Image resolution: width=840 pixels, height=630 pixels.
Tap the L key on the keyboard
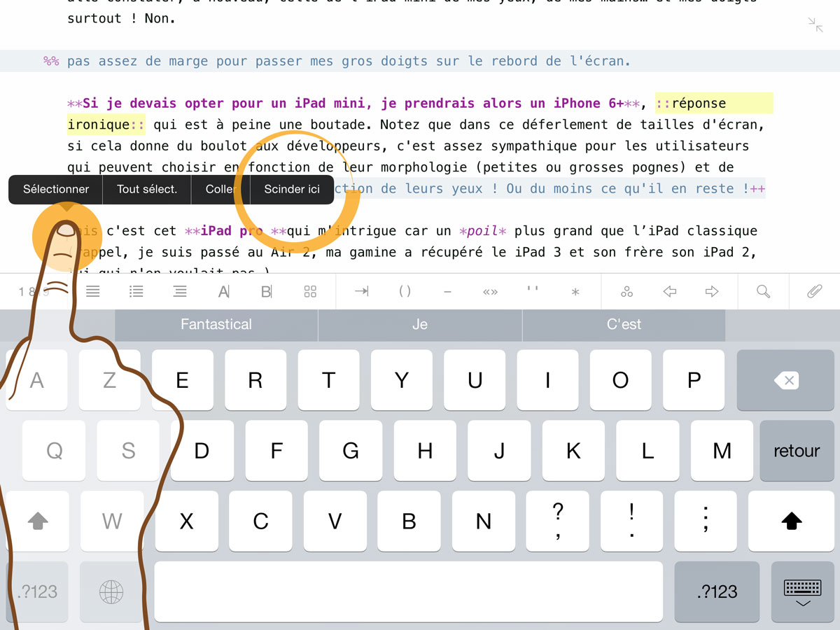click(x=647, y=451)
